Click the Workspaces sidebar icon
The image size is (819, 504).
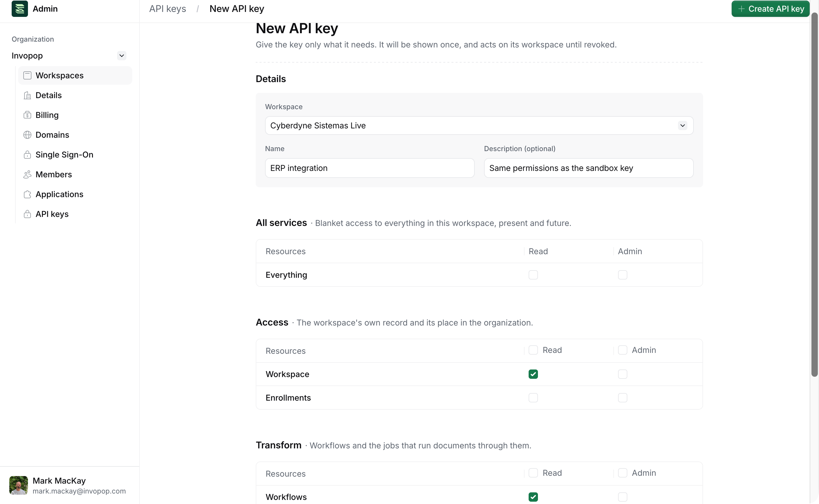(x=27, y=76)
